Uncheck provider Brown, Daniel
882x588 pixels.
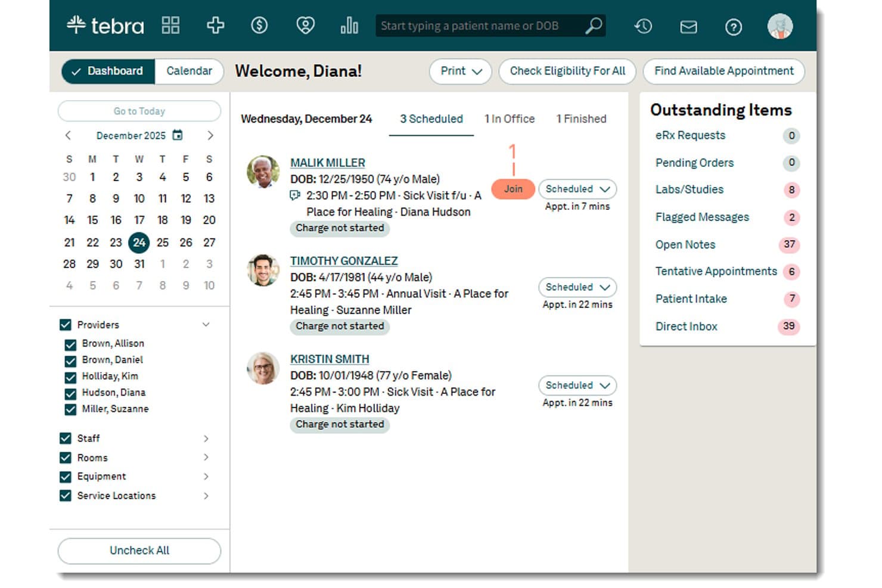(x=70, y=360)
